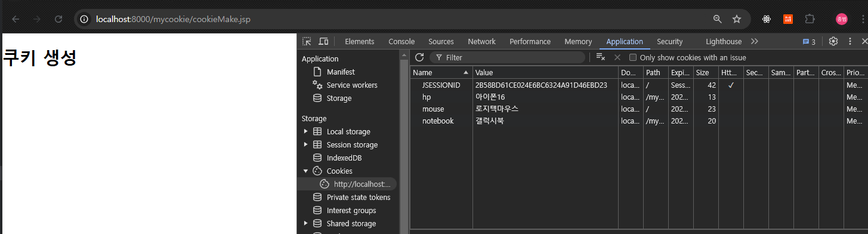Open the browser extensions puzzle icon
Screen dimensions: 868x234
coord(810,19)
